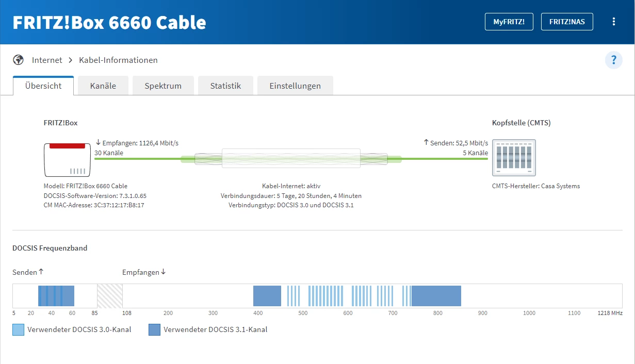635x364 pixels.
Task: Click the breadcrumb chevron after Internet
Action: point(71,60)
